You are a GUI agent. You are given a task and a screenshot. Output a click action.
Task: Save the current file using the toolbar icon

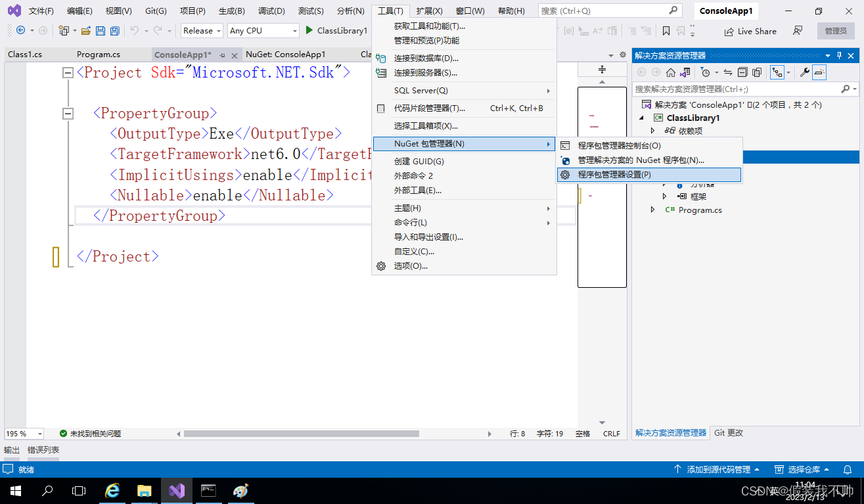click(x=101, y=31)
